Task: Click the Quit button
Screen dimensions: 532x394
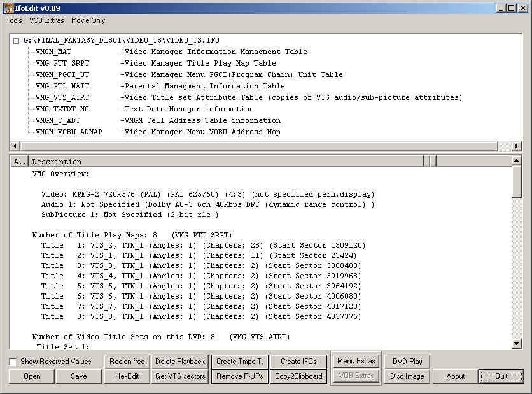Action: pos(501,376)
